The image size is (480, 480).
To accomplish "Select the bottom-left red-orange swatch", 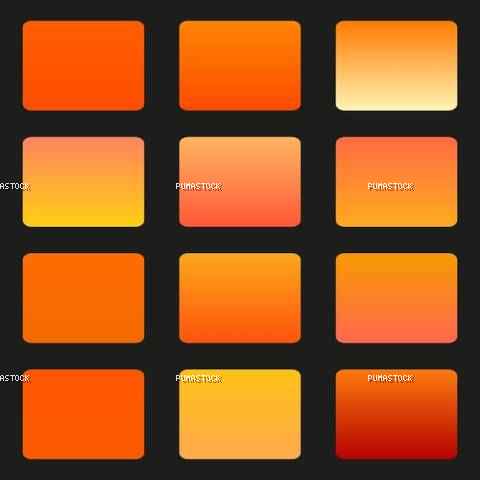I will (x=83, y=414).
